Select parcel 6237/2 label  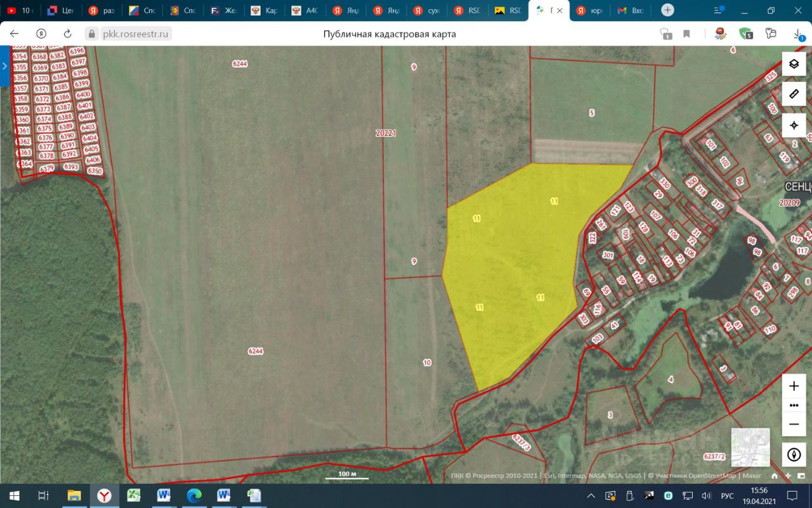tap(714, 457)
